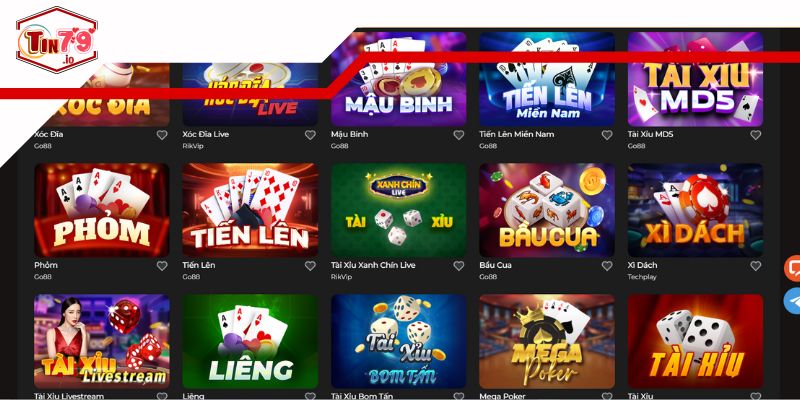Click the Tài Xỉu Xanh Chín Live title
This screenshot has height=400, width=800.
(x=373, y=265)
